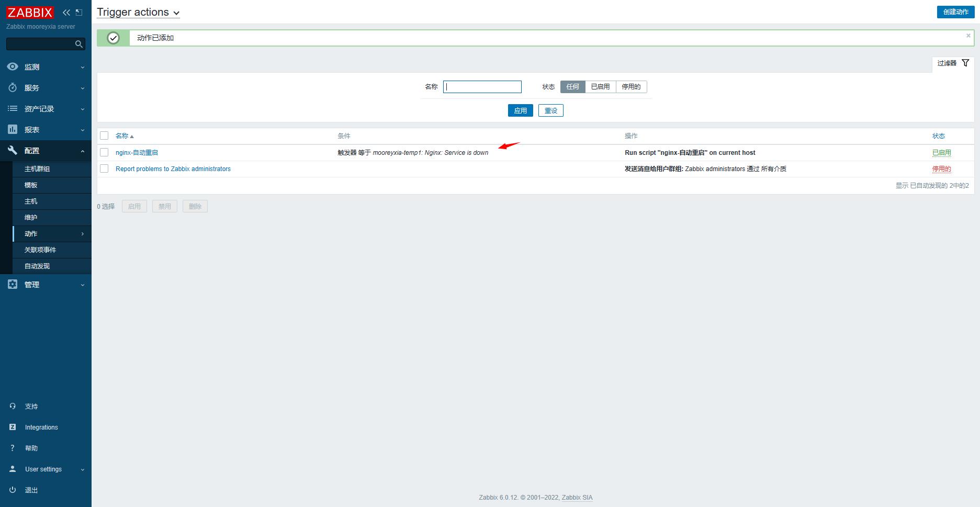This screenshot has height=507, width=980.
Task: Open 自动发现 in configuration menu
Action: coord(52,266)
